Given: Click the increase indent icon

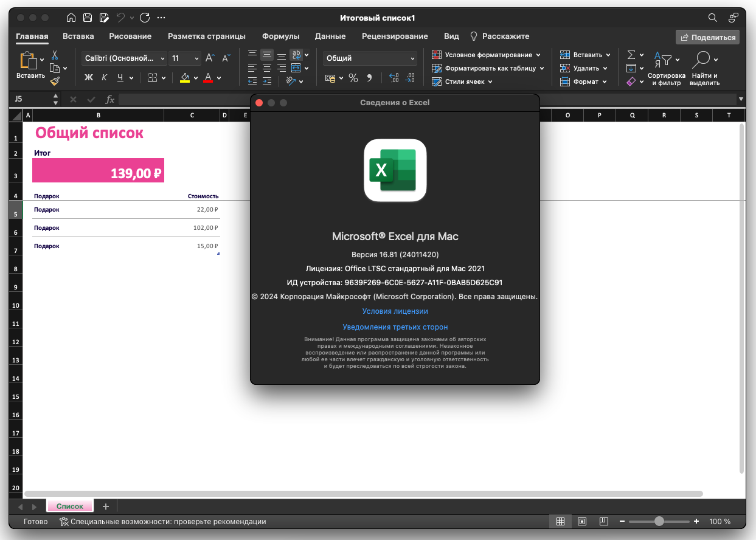Looking at the screenshot, I should [266, 81].
